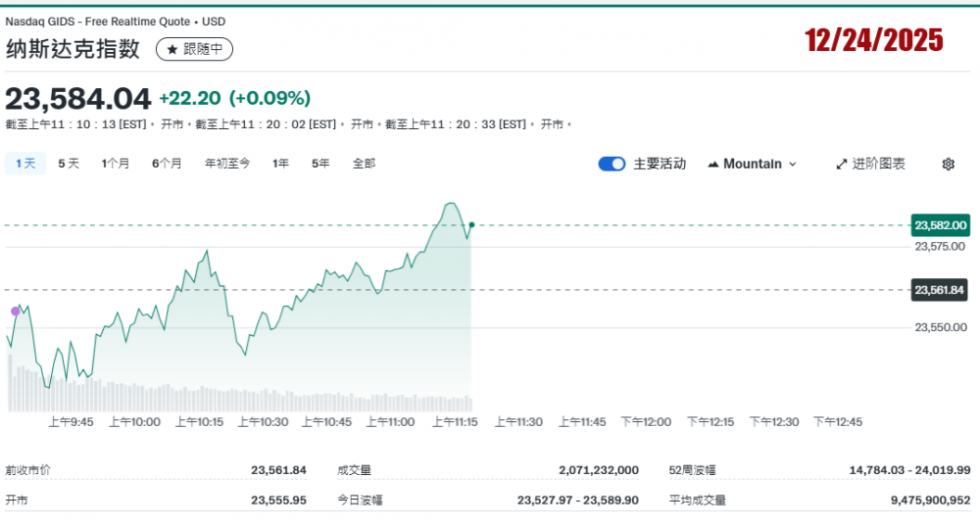
Task: Open chart settings via the gear icon
Action: coord(948,164)
